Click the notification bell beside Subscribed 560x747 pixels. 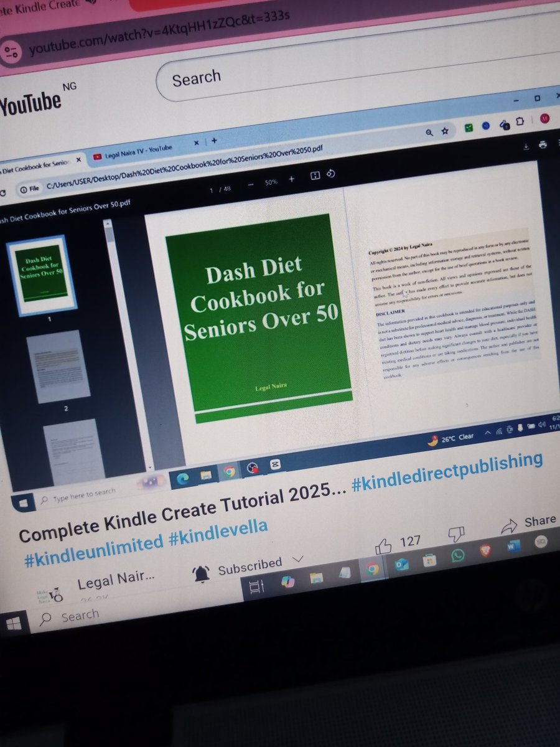202,574
